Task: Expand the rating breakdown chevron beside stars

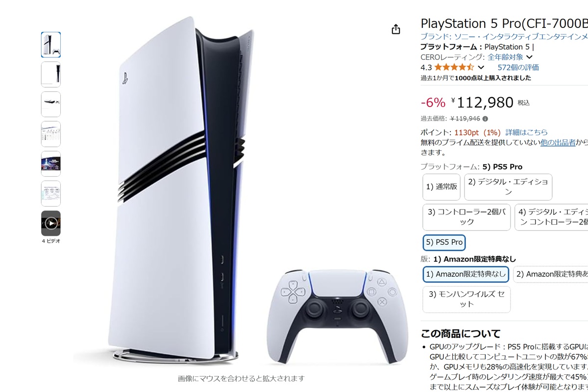Action: click(x=481, y=67)
